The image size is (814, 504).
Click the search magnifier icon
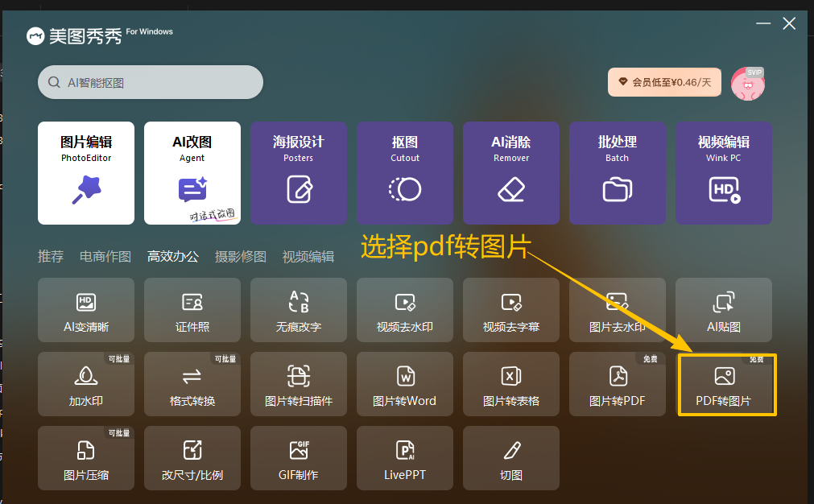click(54, 83)
